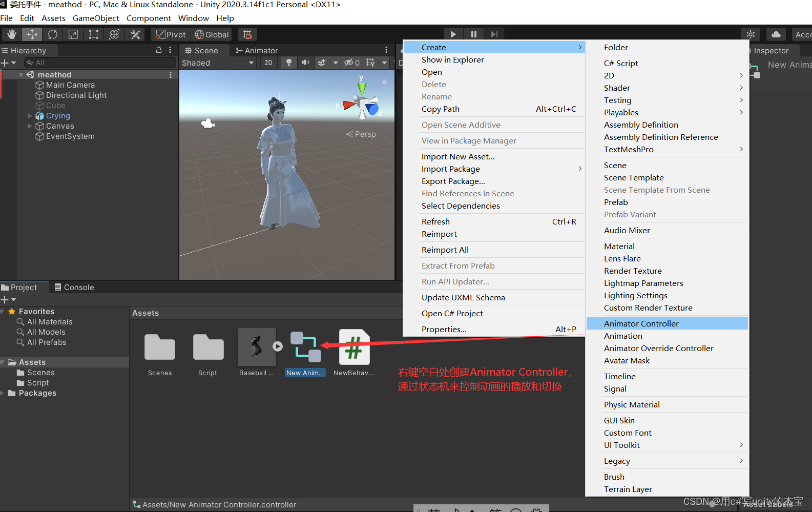
Task: Open Hierarchy create plus dropdown
Action: click(9, 63)
